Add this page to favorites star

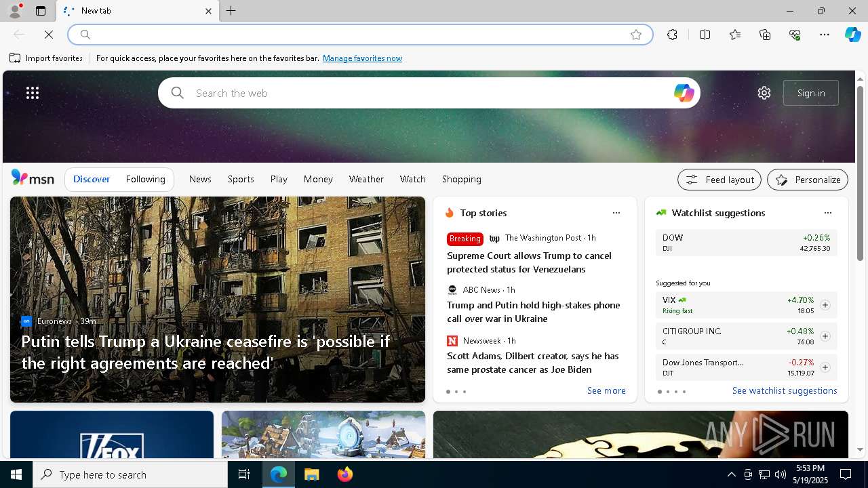click(x=636, y=35)
